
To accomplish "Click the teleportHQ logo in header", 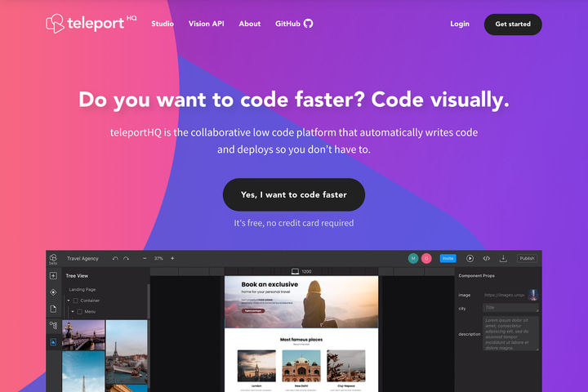I will click(x=91, y=23).
